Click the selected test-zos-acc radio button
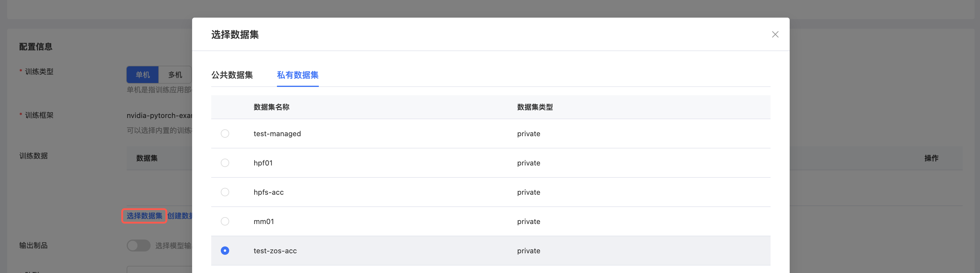The image size is (980, 273). click(x=225, y=251)
